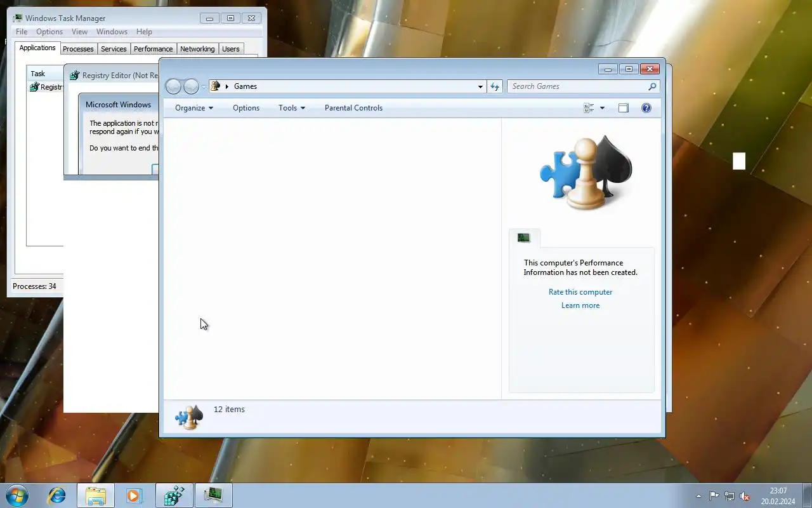Viewport: 812px width, 508px height.
Task: Open the network tray icon
Action: (730, 496)
